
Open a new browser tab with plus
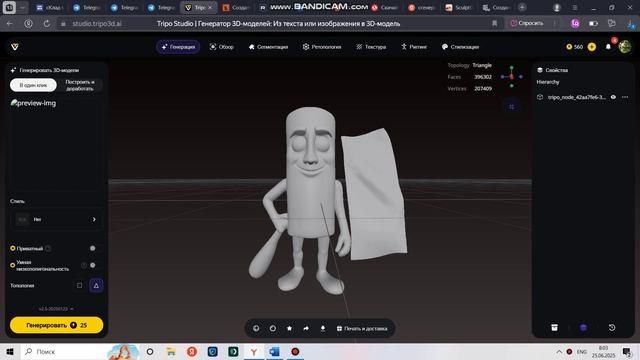(522, 7)
